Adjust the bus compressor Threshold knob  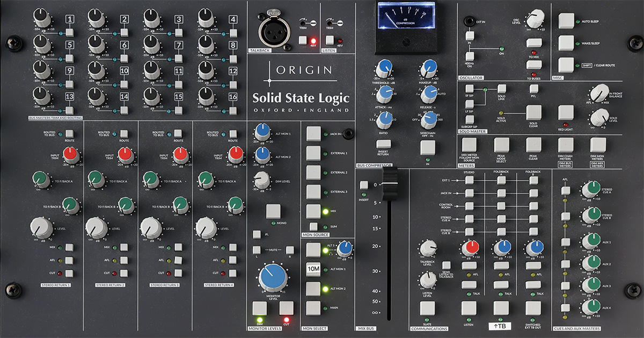384,68
